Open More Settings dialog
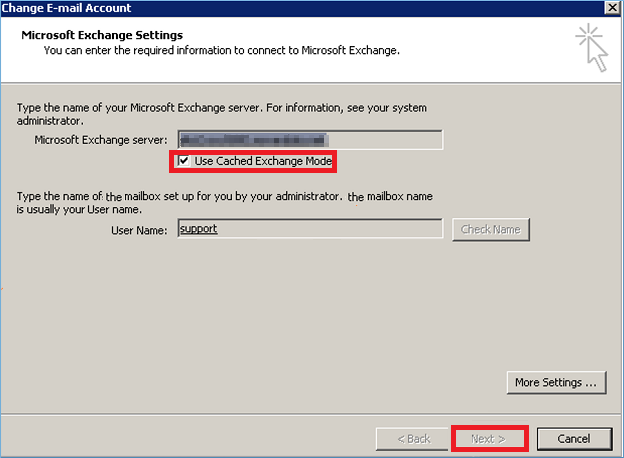 pos(556,383)
